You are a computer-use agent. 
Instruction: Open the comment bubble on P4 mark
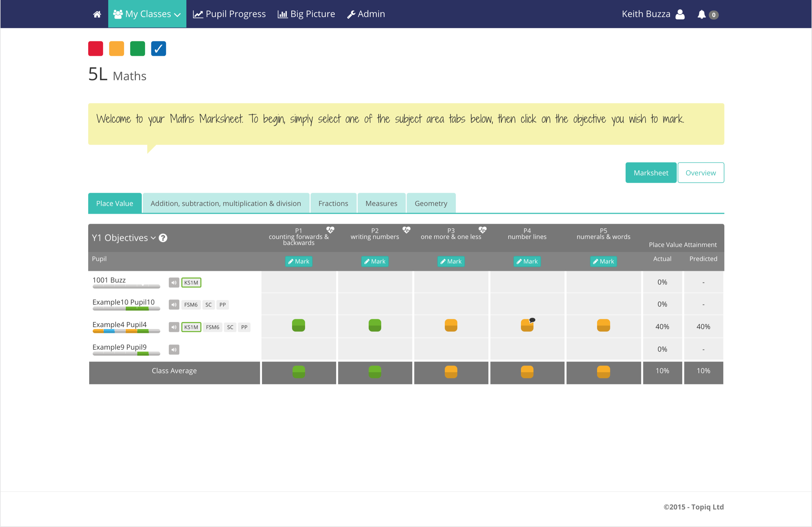(x=532, y=320)
